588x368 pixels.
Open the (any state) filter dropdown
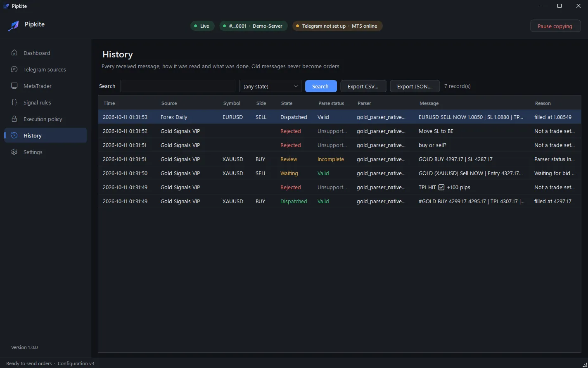[x=270, y=86]
